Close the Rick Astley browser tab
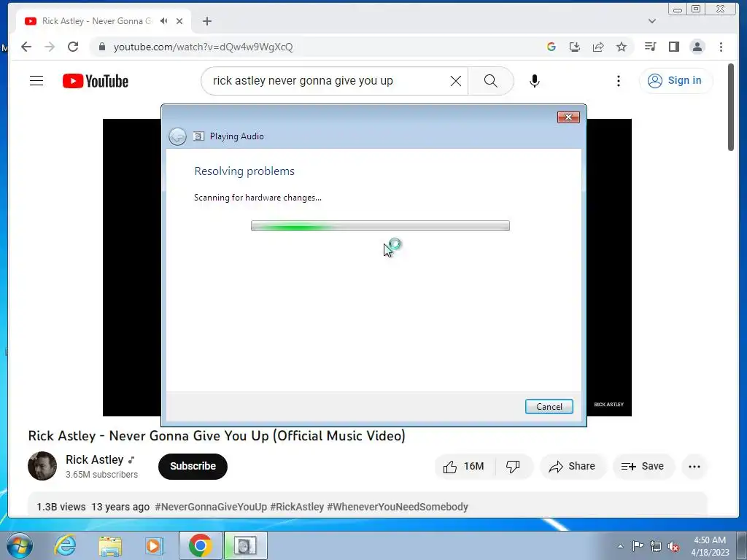 point(179,21)
